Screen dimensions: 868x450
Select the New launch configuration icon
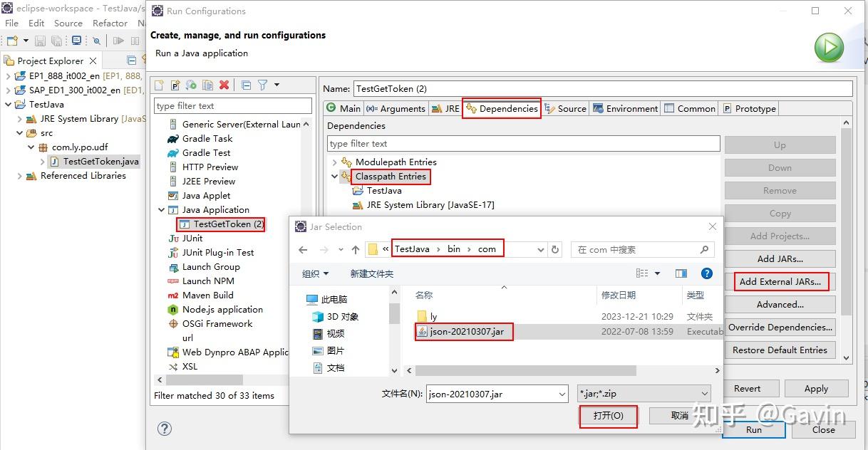pos(160,85)
